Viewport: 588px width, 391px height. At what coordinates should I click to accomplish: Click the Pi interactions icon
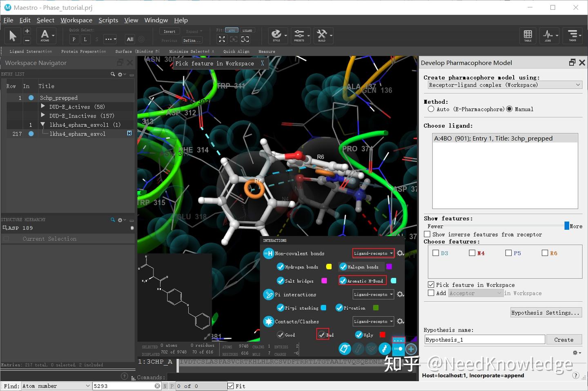(x=268, y=294)
